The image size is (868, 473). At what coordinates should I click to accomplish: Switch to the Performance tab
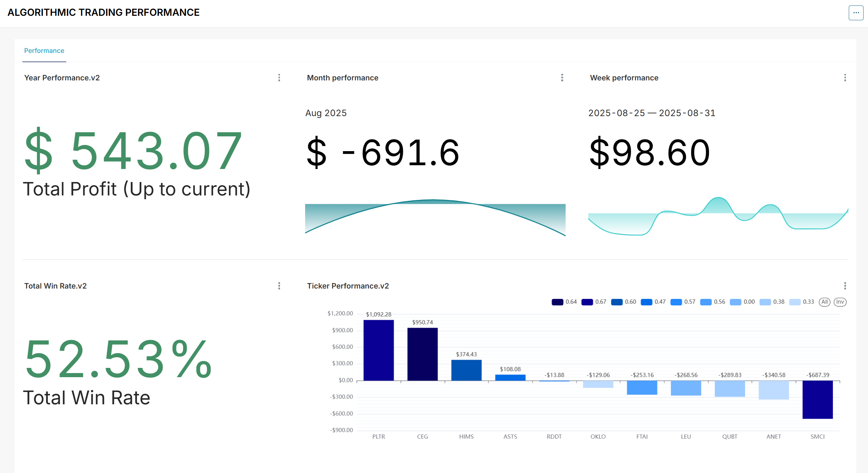pos(44,51)
